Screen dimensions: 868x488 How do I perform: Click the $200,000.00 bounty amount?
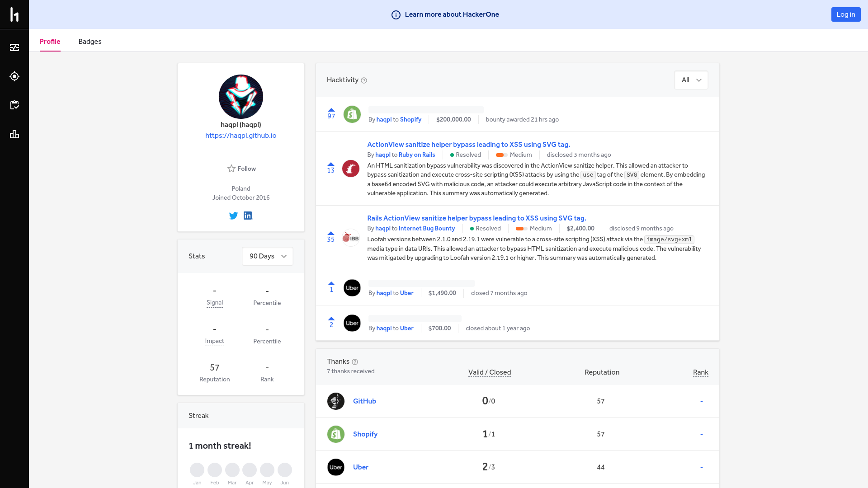(453, 120)
